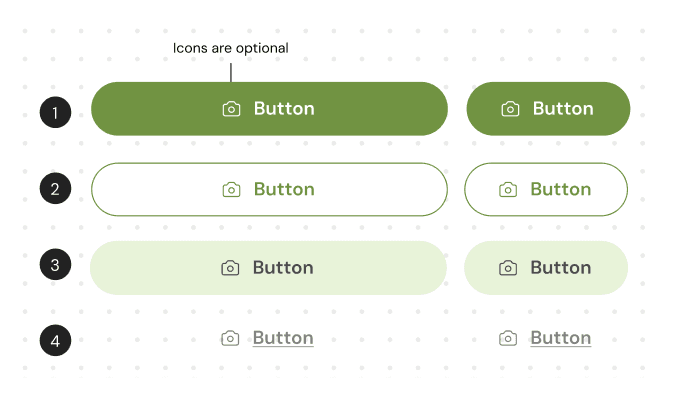Select the narrow outlined Button label
This screenshot has width=676, height=406.
coord(560,189)
